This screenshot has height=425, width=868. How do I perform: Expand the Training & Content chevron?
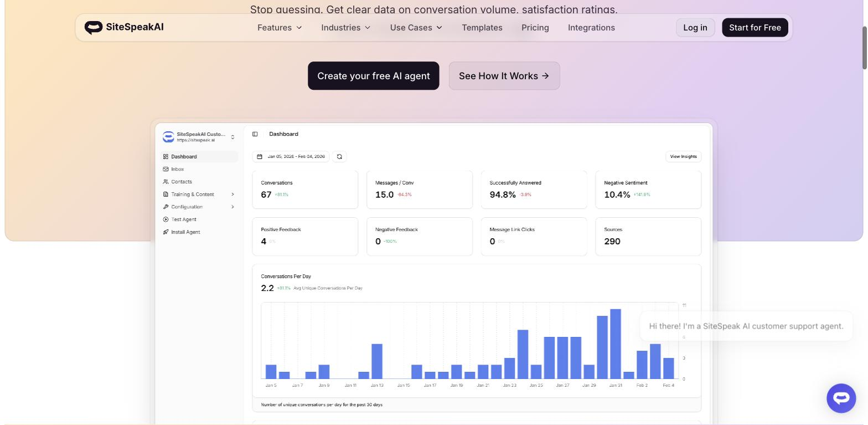(232, 194)
